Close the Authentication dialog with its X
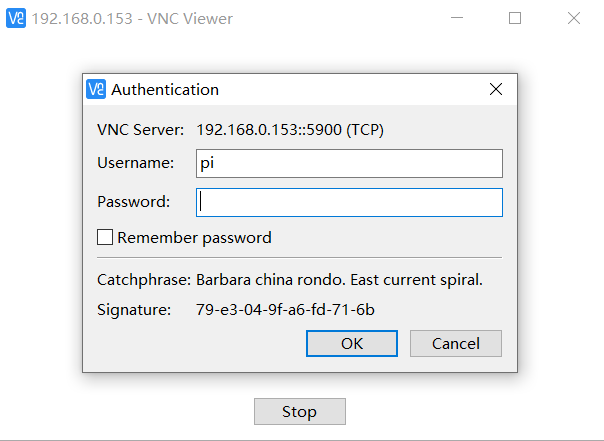 click(496, 89)
